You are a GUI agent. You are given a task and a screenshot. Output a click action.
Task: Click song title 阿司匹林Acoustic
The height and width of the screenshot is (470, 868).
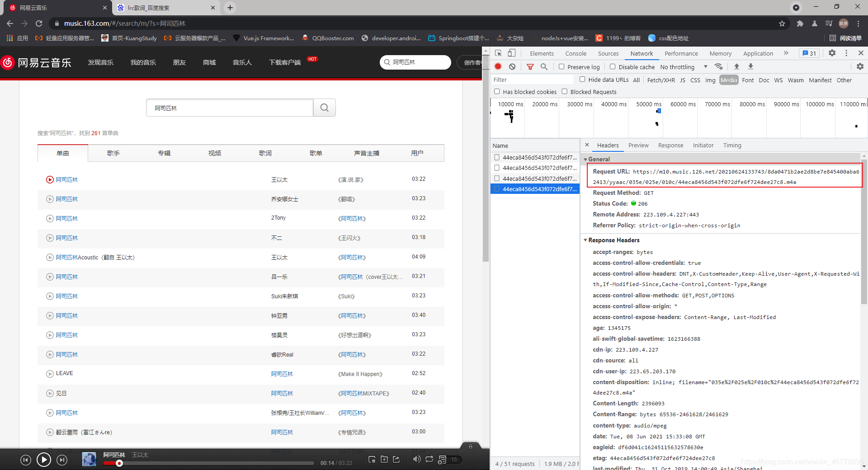(95, 257)
